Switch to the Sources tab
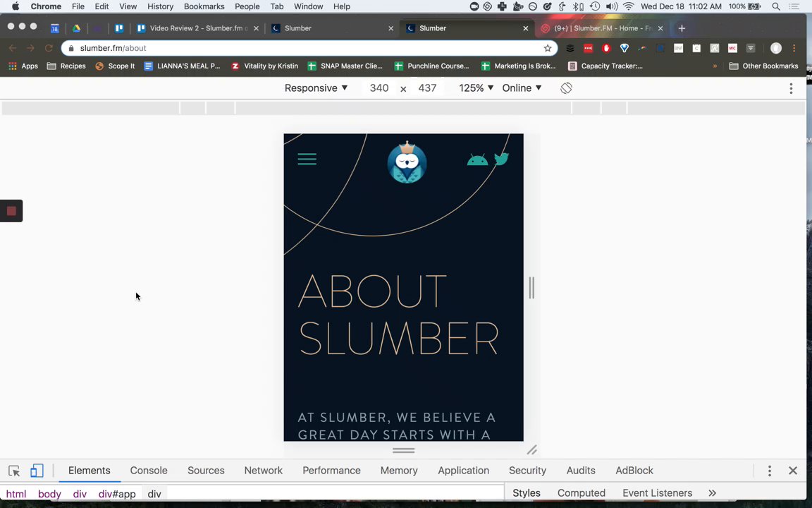 [206, 471]
